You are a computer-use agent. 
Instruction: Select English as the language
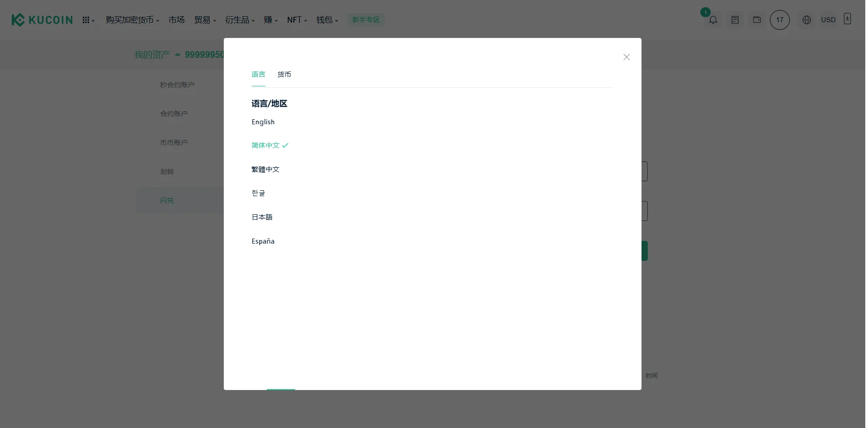point(263,122)
